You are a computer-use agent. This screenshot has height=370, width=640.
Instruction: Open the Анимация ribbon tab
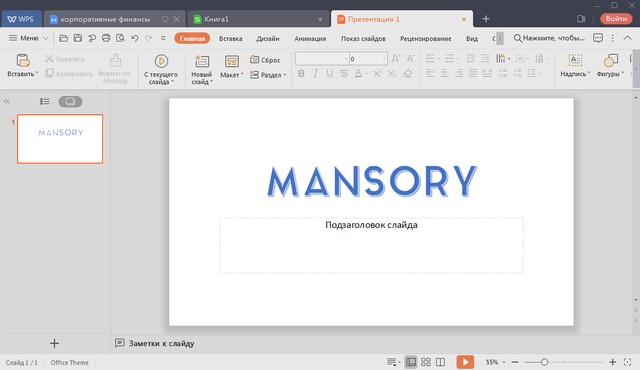click(x=310, y=38)
